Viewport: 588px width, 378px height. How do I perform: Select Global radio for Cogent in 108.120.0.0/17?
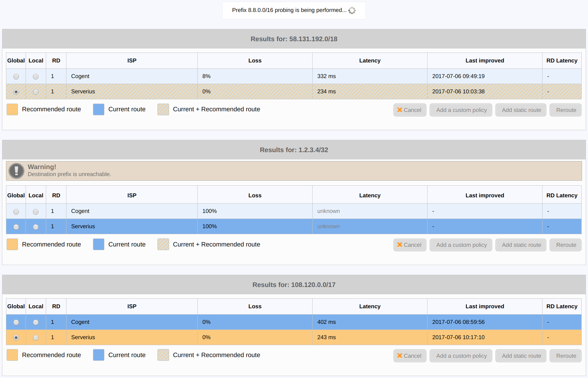pyautogui.click(x=16, y=322)
